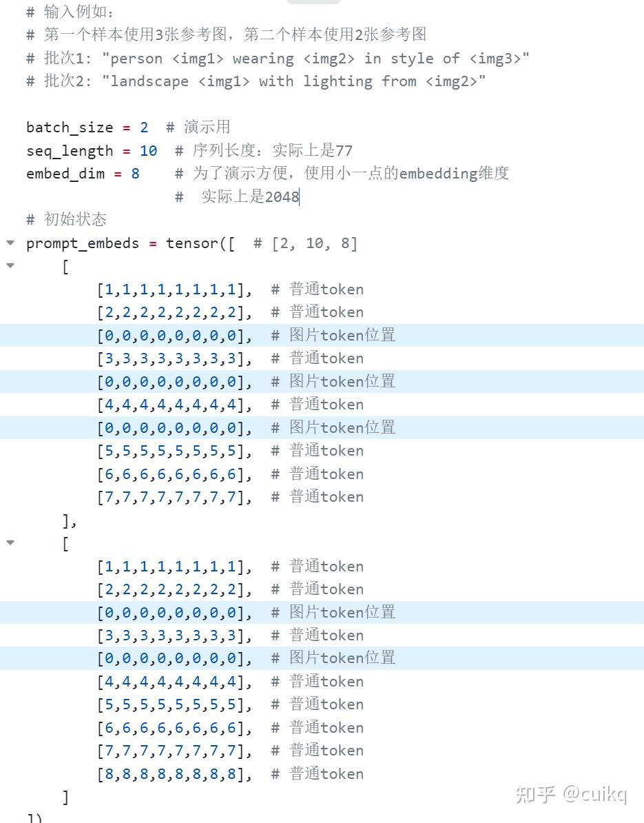Click second batch's second highlighted zeros row
The height and width of the screenshot is (823, 644).
(322, 658)
